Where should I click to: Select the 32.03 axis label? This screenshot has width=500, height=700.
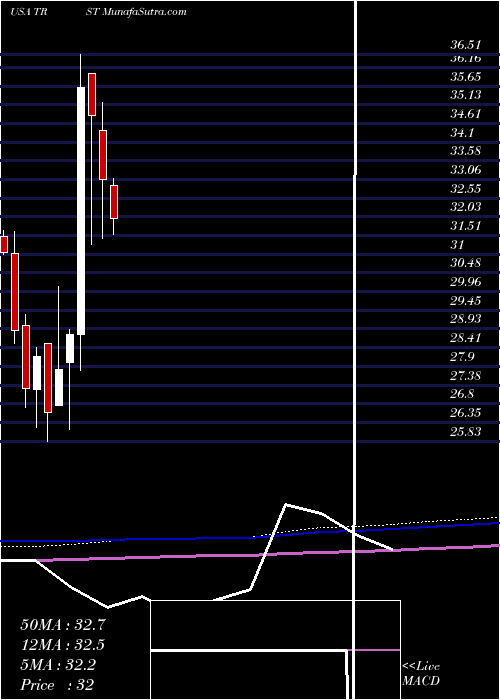tap(466, 207)
